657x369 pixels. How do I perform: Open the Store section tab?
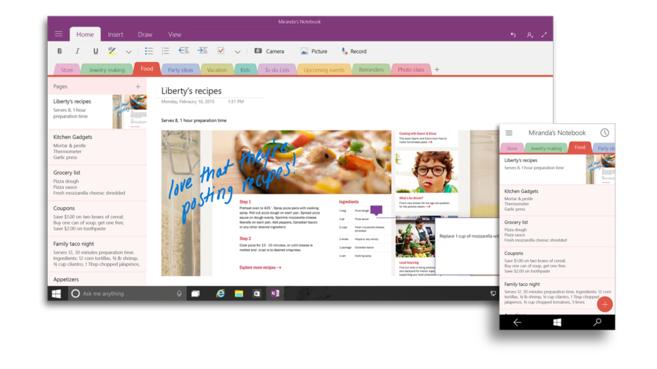coord(67,70)
